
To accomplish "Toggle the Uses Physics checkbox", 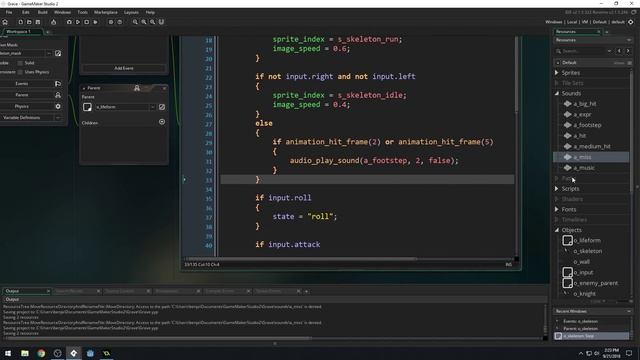I will (x=20, y=72).
